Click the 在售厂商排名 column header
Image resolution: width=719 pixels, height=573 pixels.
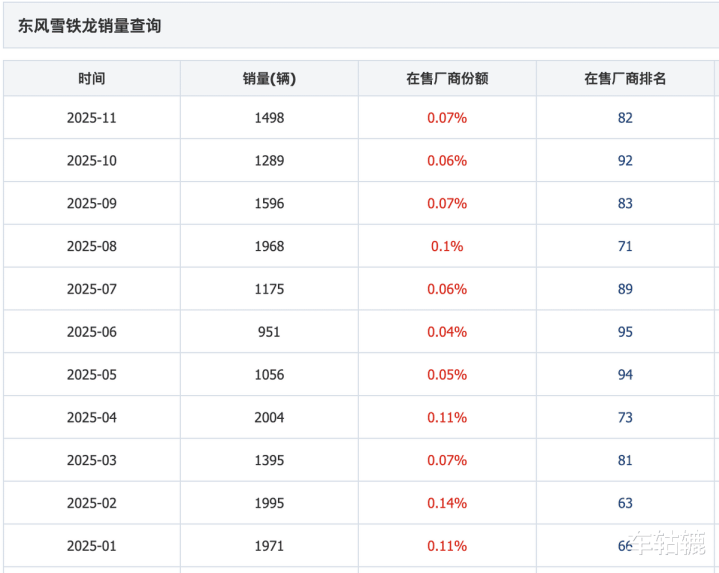click(x=625, y=78)
